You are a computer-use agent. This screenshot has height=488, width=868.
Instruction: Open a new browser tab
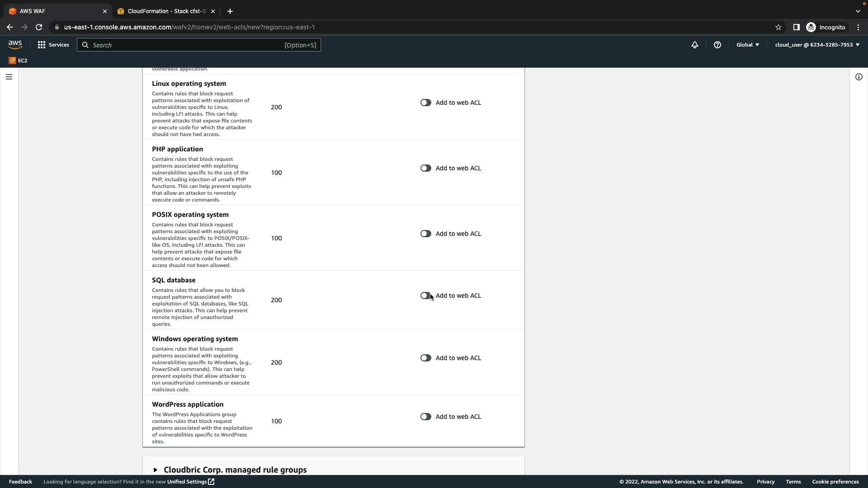[230, 11]
